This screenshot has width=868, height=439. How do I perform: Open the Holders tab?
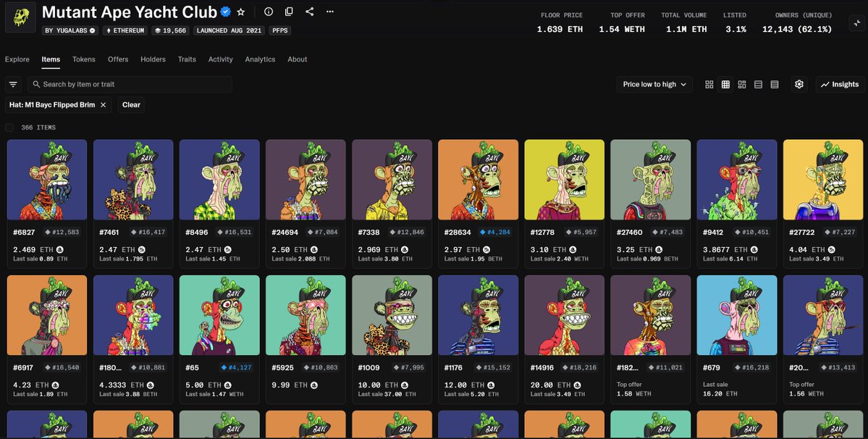click(x=153, y=59)
